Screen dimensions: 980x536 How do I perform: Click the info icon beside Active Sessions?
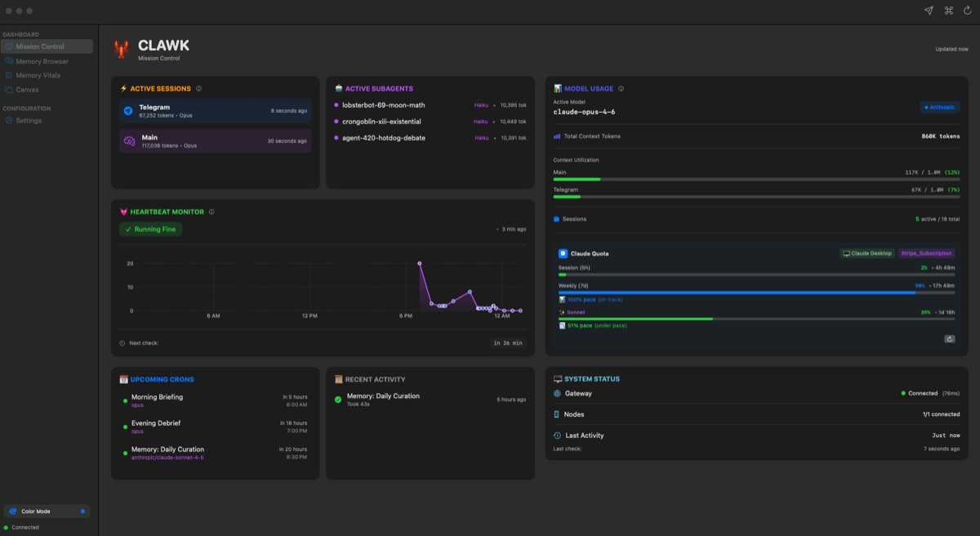tap(199, 88)
